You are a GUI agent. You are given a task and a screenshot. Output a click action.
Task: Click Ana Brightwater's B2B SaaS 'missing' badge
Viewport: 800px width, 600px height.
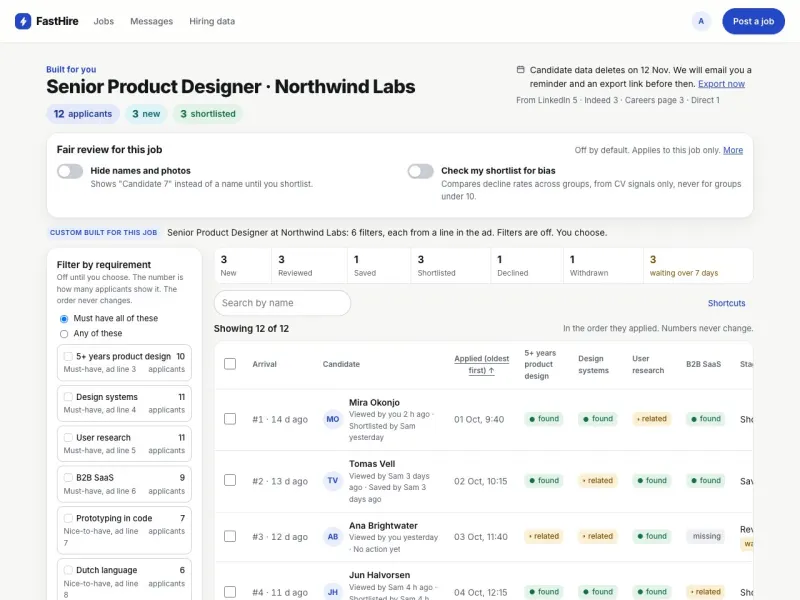[706, 536]
